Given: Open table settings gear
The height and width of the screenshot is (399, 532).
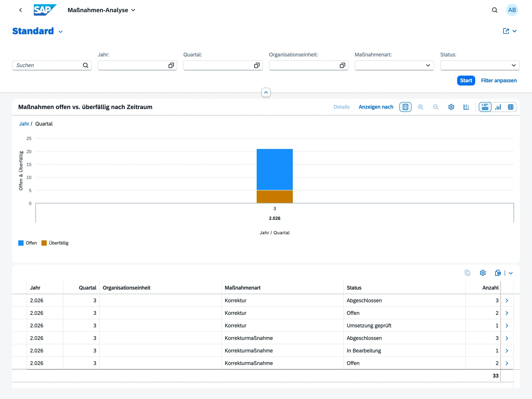Looking at the screenshot, I should coord(482,273).
